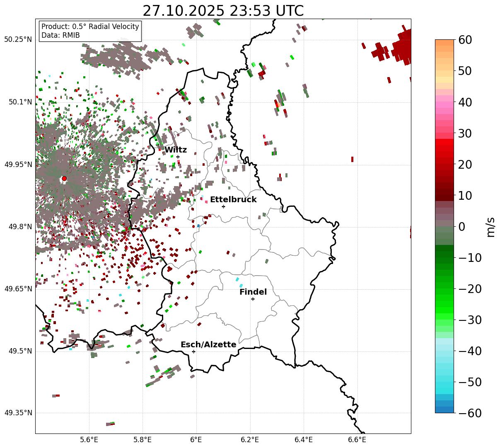Click the −60 tick label on colorbar
Image resolution: width=500 pixels, height=448 pixels.
tap(470, 413)
